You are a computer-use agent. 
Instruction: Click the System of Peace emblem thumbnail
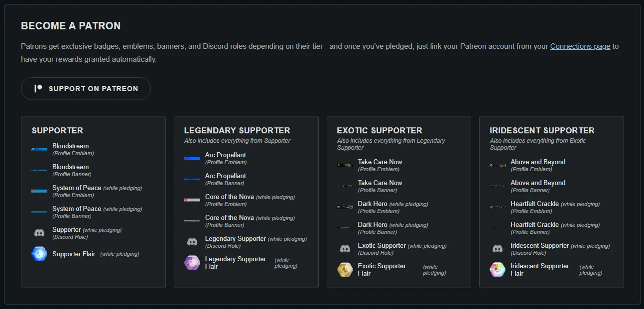pos(39,191)
